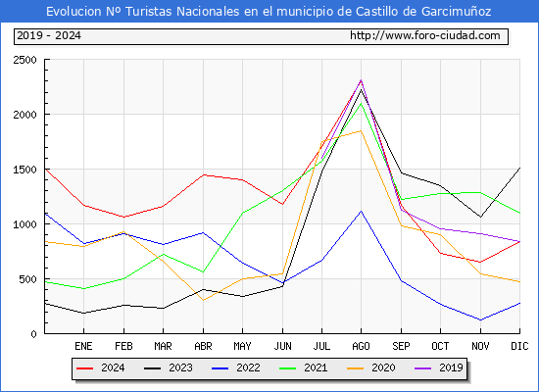Click the 0 y-axis value
The width and height of the screenshot is (539, 392).
(x=33, y=334)
